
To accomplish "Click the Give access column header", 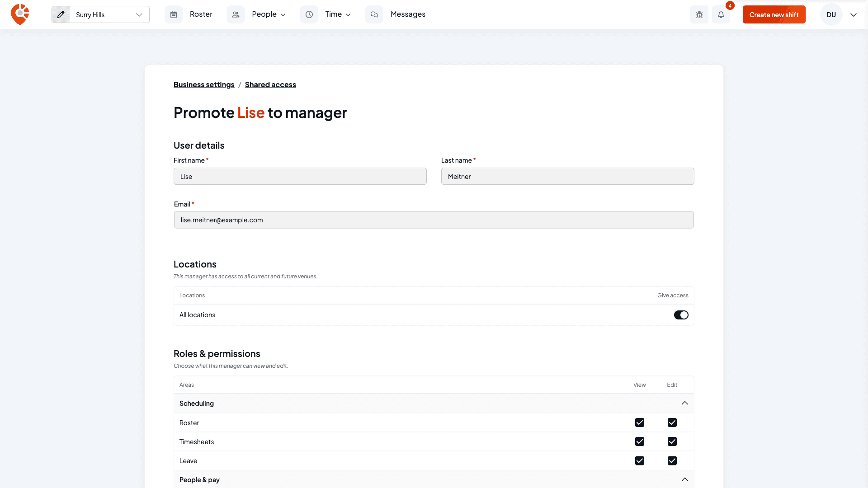I will click(x=673, y=295).
